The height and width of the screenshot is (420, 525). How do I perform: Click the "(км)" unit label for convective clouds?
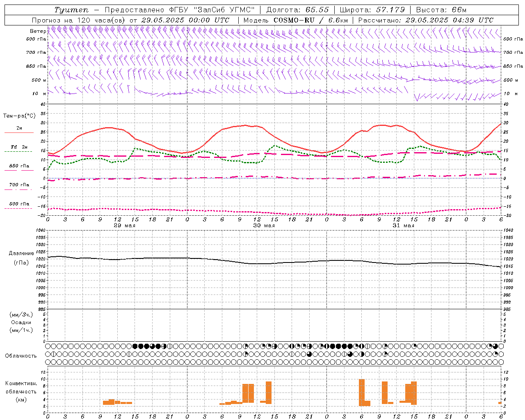pos(21,399)
